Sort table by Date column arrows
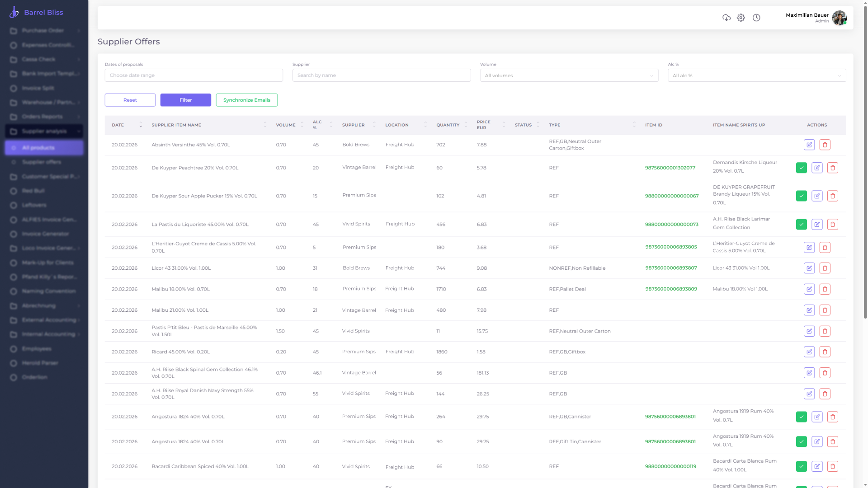The width and height of the screenshot is (868, 488). point(141,125)
